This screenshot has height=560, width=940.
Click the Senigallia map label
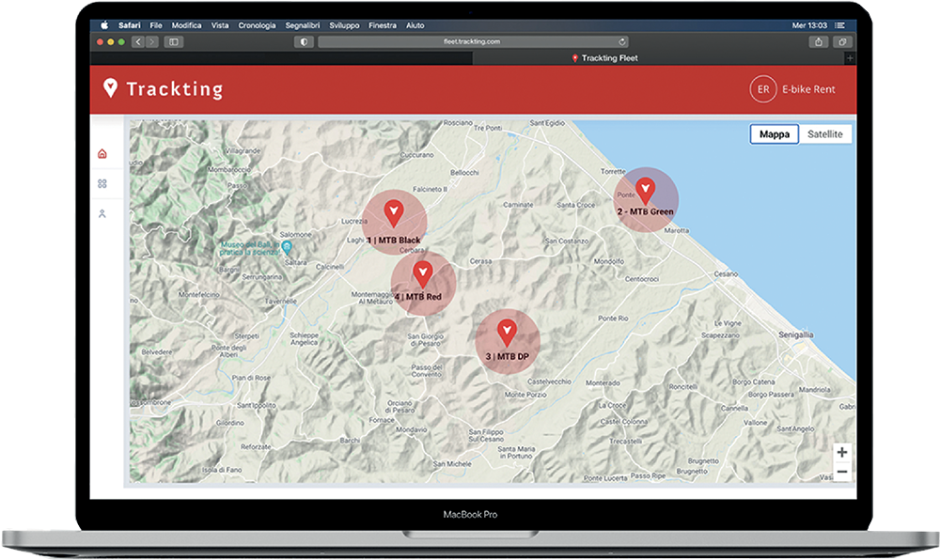coord(796,334)
